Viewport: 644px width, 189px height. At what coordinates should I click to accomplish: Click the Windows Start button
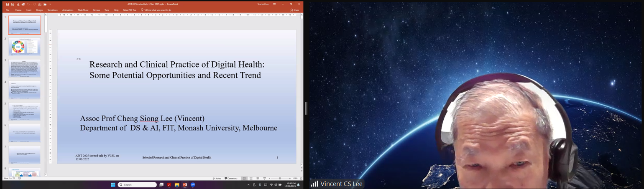[x=113, y=184]
